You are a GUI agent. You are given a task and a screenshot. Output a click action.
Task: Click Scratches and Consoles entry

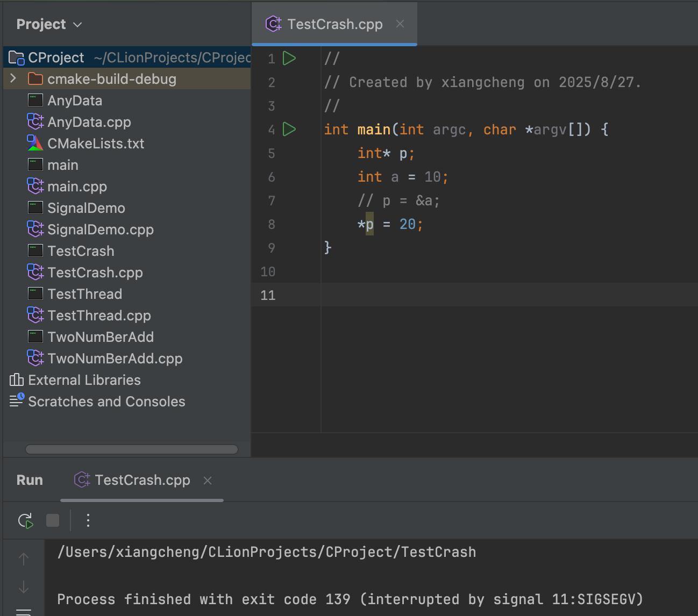106,402
